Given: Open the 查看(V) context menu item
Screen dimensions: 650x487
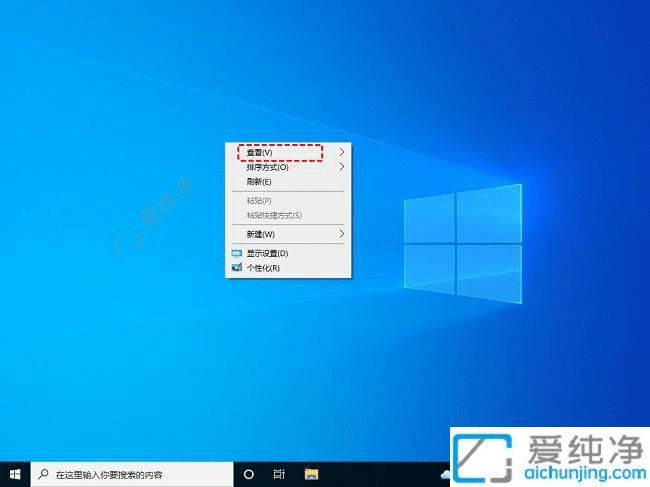Looking at the screenshot, I should click(288, 152).
